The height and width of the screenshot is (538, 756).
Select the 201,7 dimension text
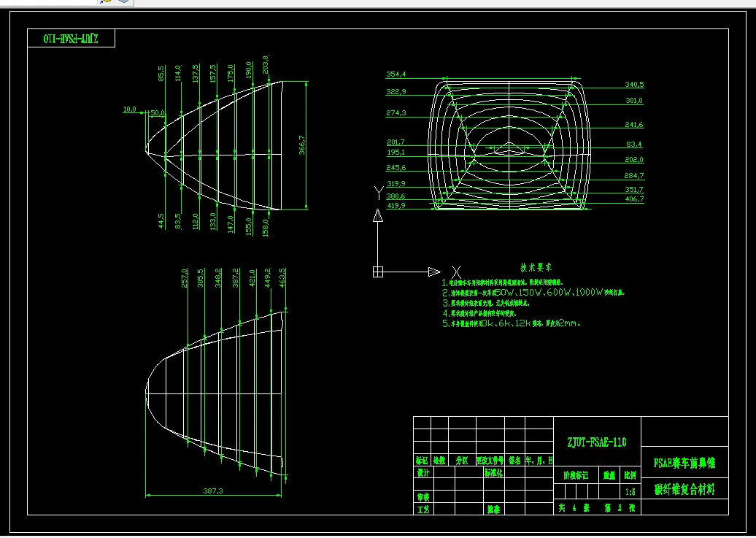click(396, 142)
